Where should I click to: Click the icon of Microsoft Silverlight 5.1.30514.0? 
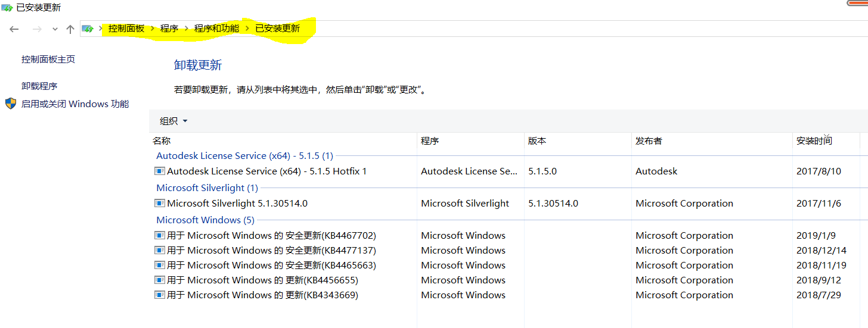160,204
